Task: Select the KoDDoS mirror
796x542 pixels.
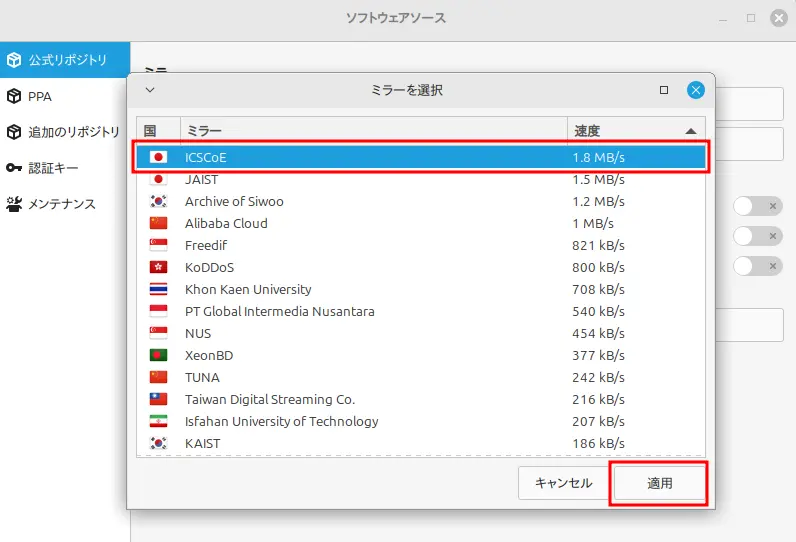Action: 421,267
